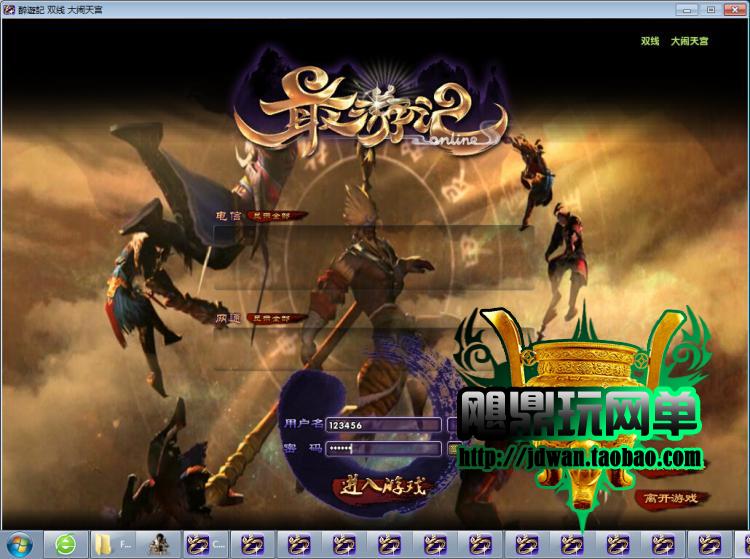Show all 网通 servers via 显示全部
750x559 pixels.
[x=275, y=318]
